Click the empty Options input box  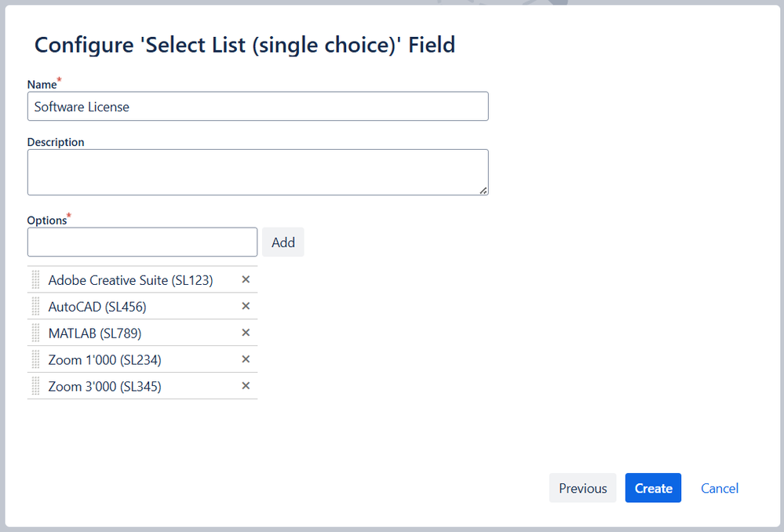point(142,242)
